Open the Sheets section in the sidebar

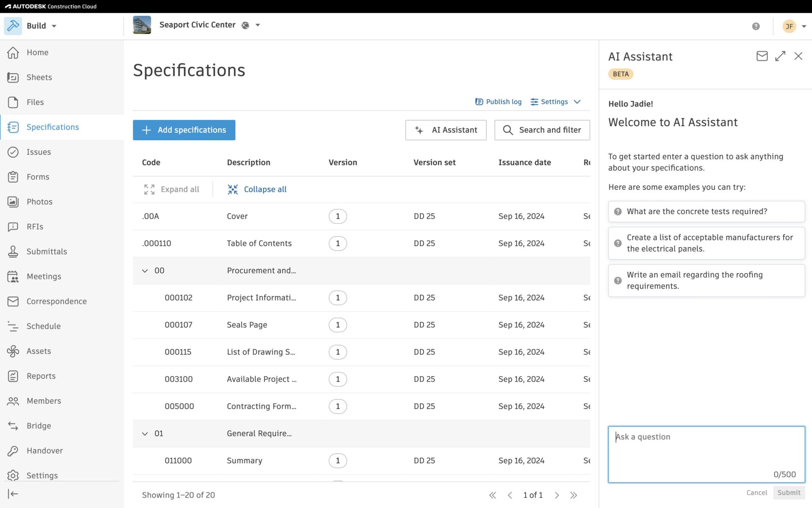(39, 77)
